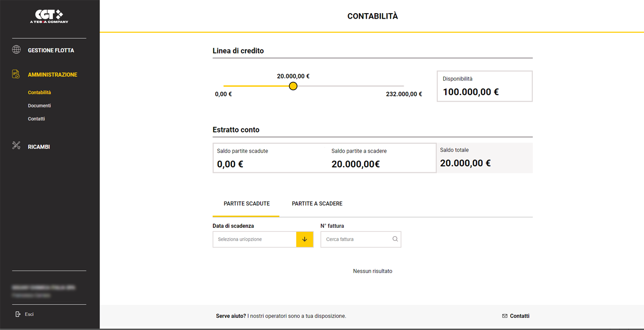644x330 pixels.
Task: Click the Amministrazione document icon
Action: tap(16, 75)
